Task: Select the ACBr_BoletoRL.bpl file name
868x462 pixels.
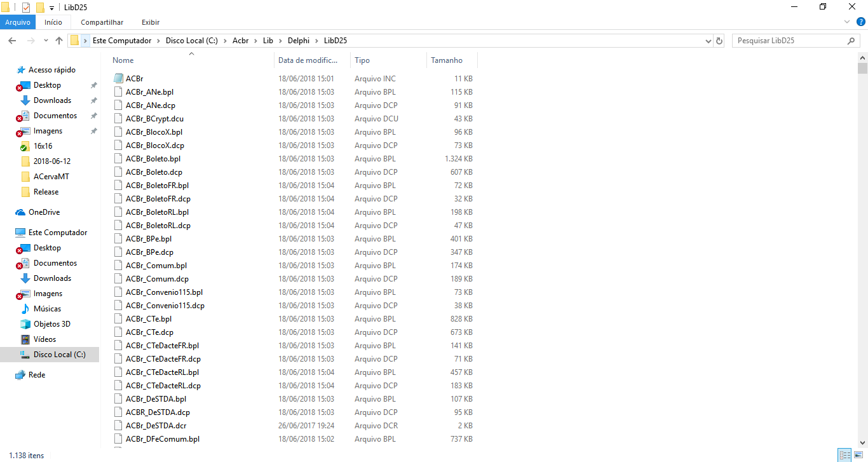Action: click(158, 212)
